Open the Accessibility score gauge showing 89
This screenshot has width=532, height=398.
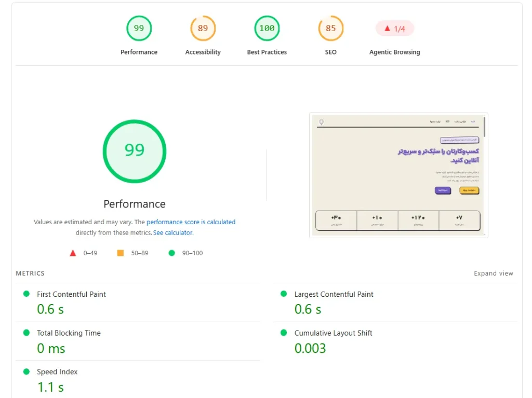coord(203,28)
